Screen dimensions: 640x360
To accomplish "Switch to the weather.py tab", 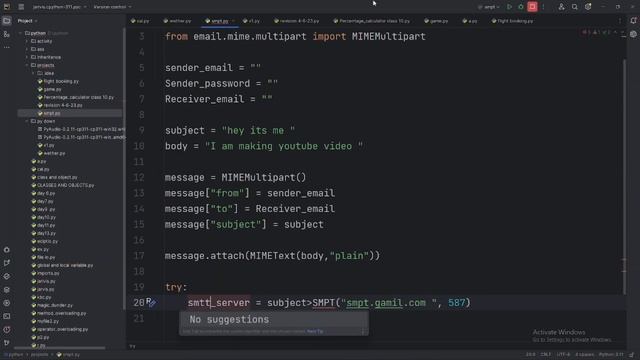I will [177, 21].
